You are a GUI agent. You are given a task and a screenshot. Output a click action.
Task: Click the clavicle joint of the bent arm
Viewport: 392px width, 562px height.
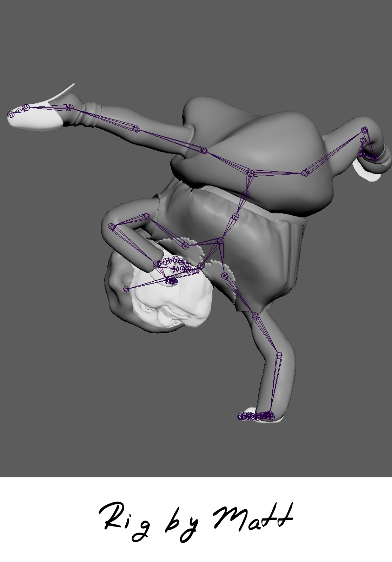click(185, 246)
